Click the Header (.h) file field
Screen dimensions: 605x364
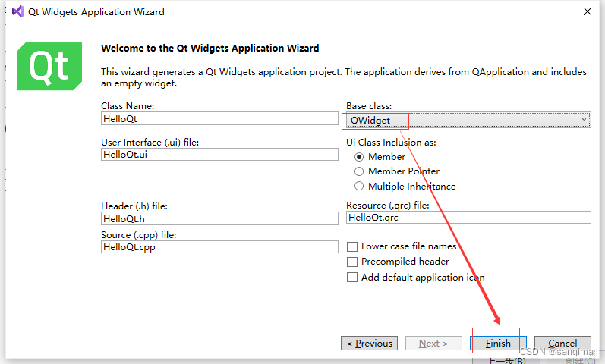219,218
